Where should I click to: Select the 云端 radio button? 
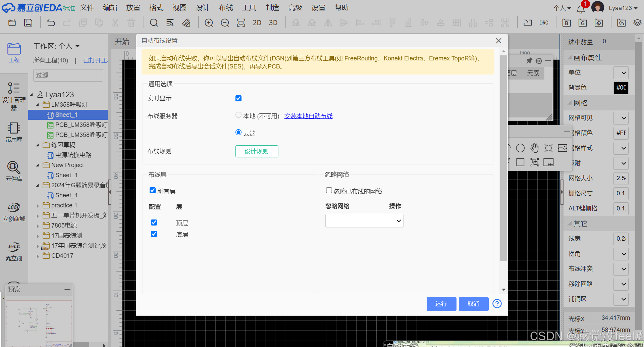click(x=238, y=132)
